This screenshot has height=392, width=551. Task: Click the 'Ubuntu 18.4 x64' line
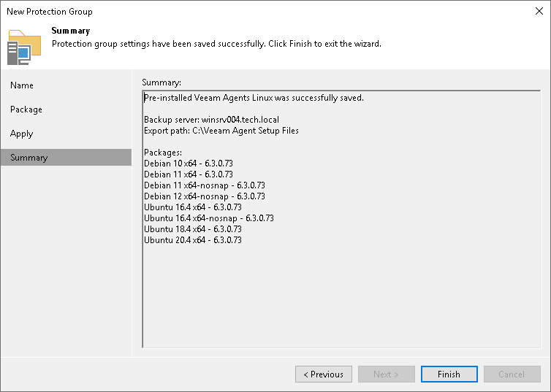click(x=193, y=228)
